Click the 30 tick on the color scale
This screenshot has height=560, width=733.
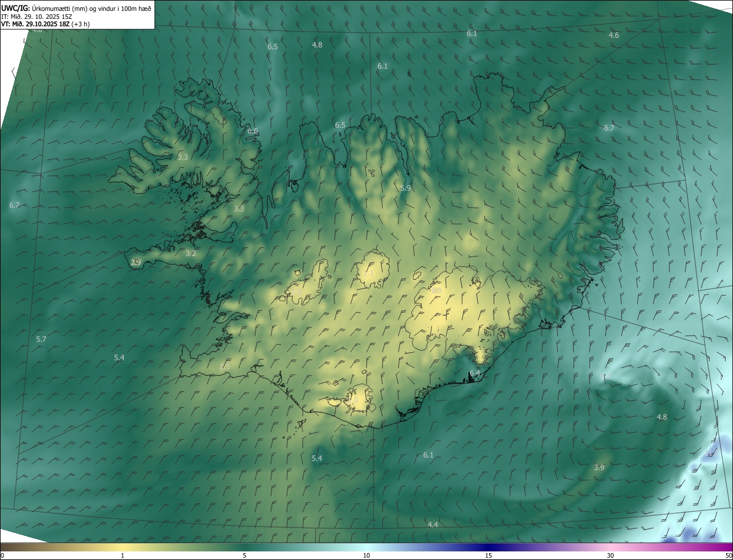(x=610, y=555)
